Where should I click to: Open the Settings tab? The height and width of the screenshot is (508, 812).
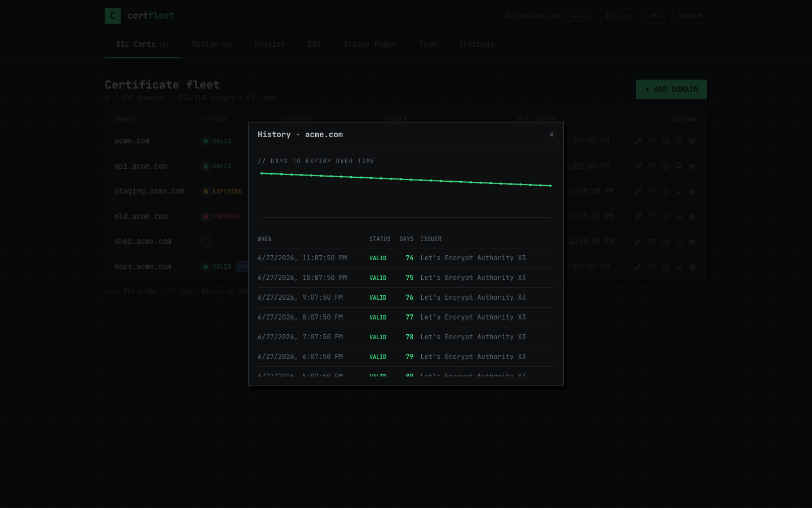(x=476, y=45)
